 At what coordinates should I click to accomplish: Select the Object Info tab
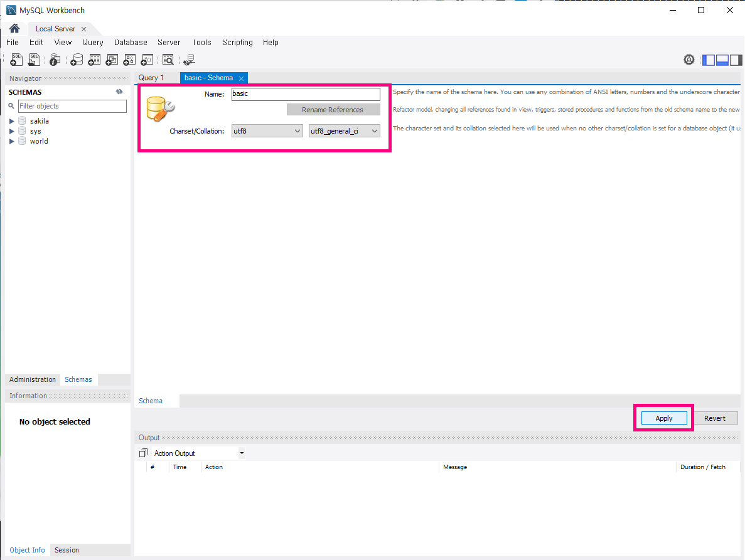tap(27, 550)
